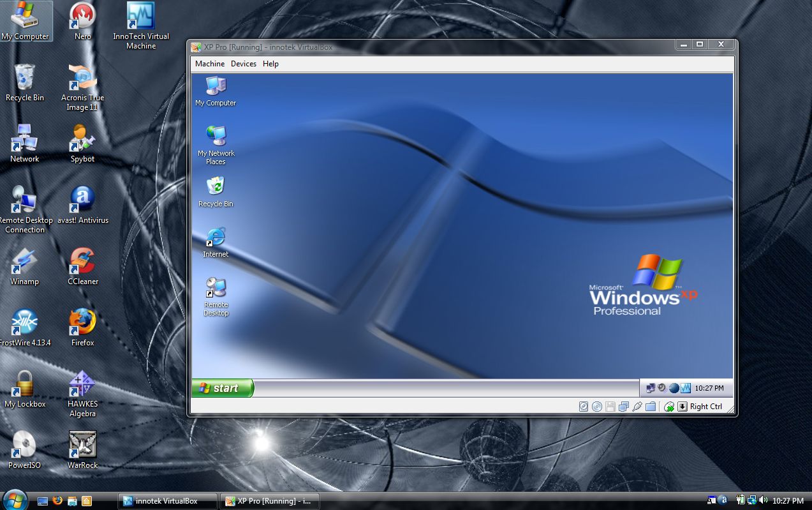Screen dimensions: 812x510
Task: Select the FrostWire 4.13.4 desktop shortcut
Action: click(25, 328)
